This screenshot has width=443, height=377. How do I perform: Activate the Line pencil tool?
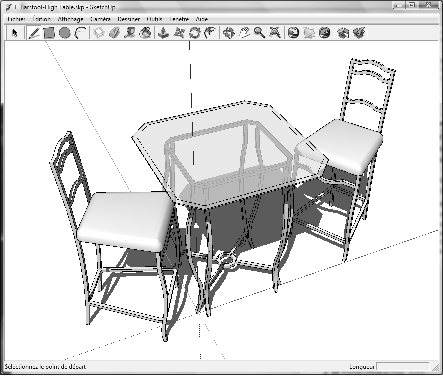pos(34,33)
